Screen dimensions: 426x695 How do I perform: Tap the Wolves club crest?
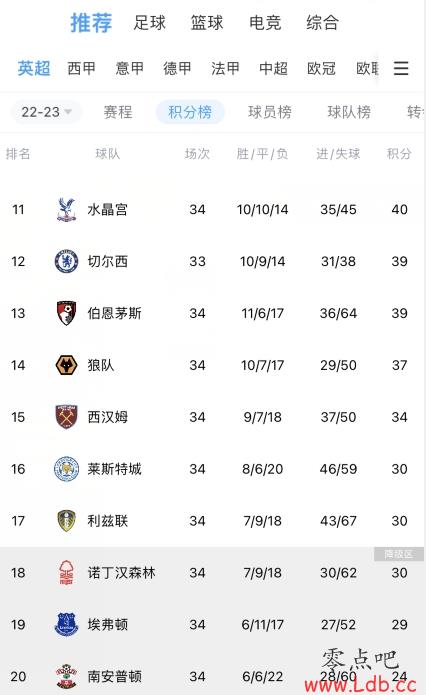pos(66,365)
